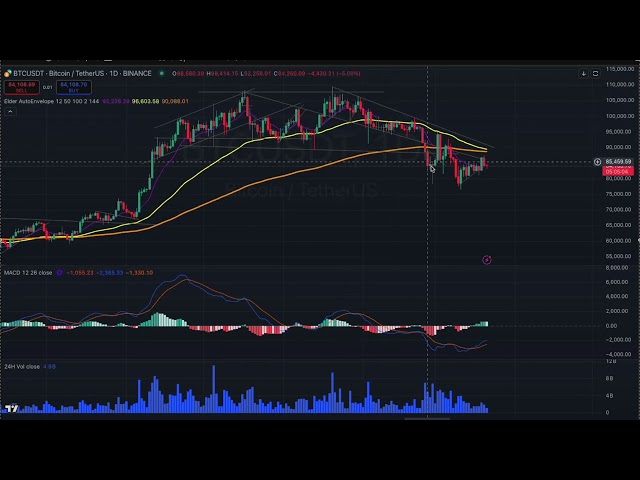This screenshot has height=480, width=640.
Task: Click the 55,000.00 price axis label
Action: coord(620,256)
